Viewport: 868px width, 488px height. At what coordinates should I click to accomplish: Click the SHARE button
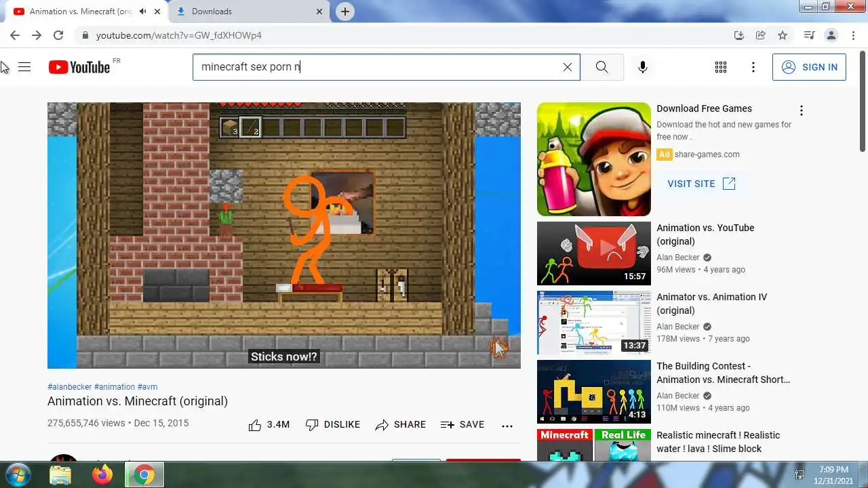pos(401,425)
